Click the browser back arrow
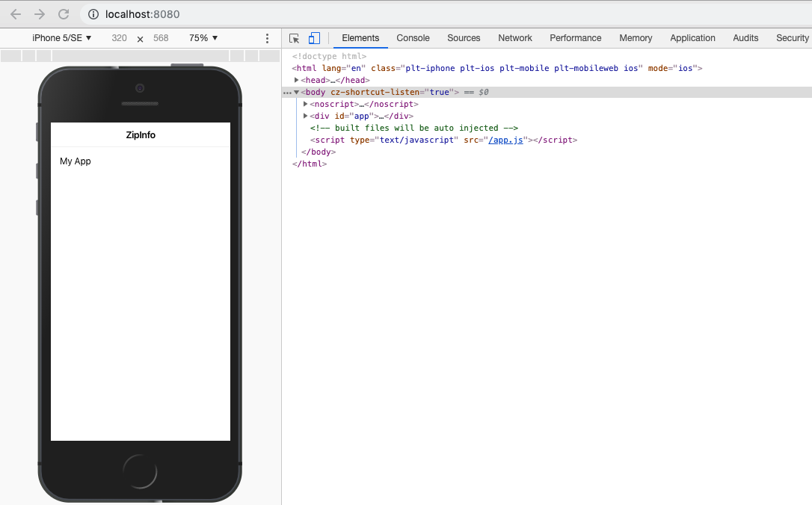This screenshot has height=505, width=812. coord(16,14)
